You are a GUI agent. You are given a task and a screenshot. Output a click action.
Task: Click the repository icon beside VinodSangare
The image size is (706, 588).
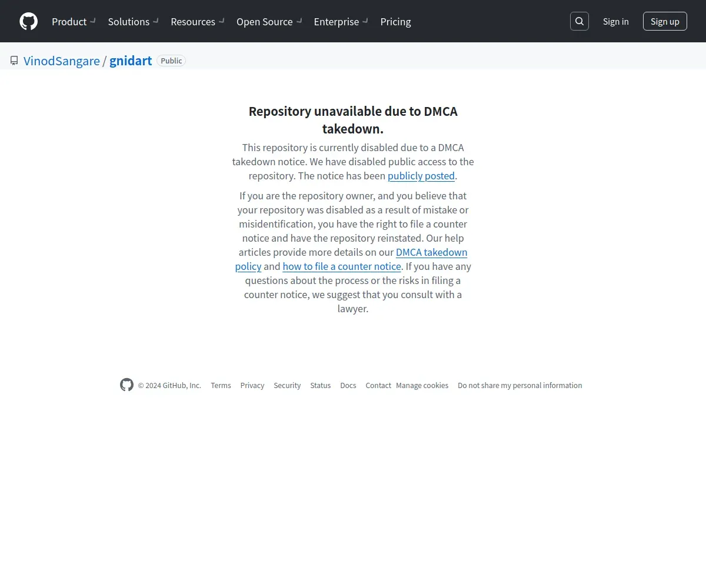(14, 61)
